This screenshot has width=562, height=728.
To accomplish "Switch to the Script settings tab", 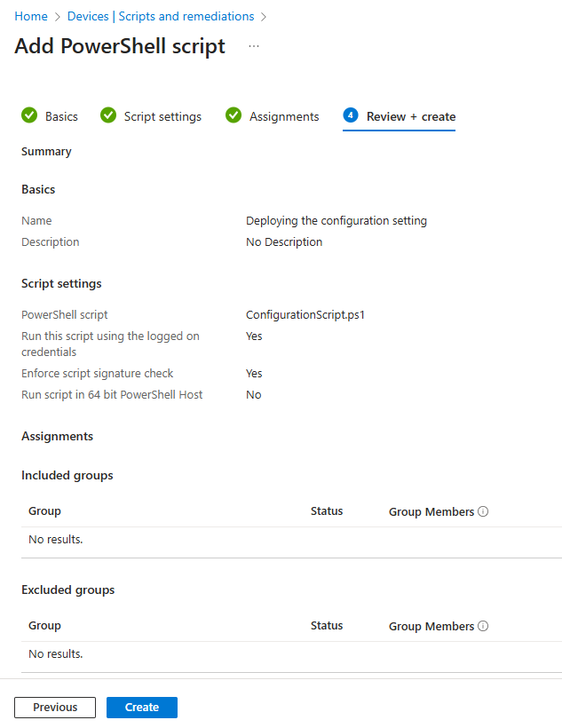I will pos(162,116).
